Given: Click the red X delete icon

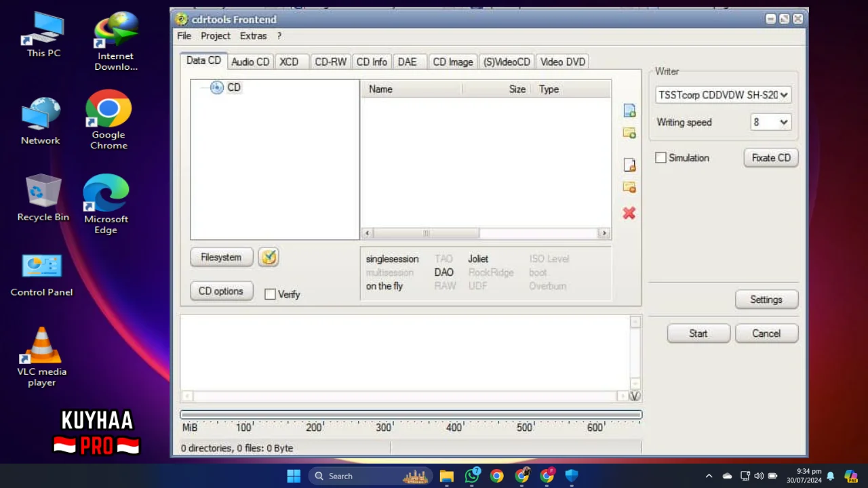Looking at the screenshot, I should [x=629, y=213].
